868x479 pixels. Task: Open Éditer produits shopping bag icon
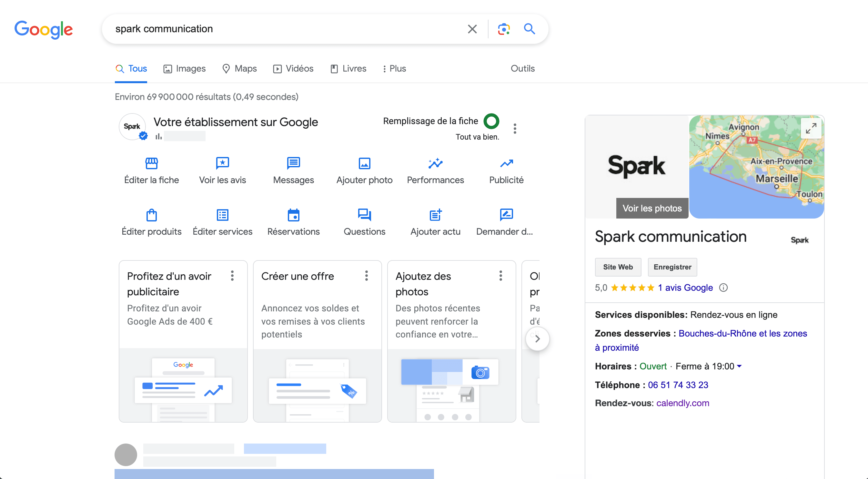[152, 215]
